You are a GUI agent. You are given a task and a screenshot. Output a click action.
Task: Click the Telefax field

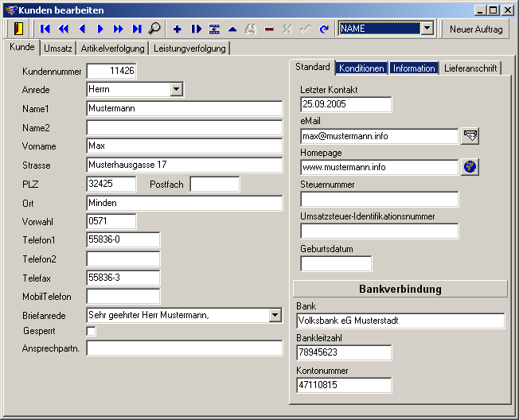click(123, 278)
